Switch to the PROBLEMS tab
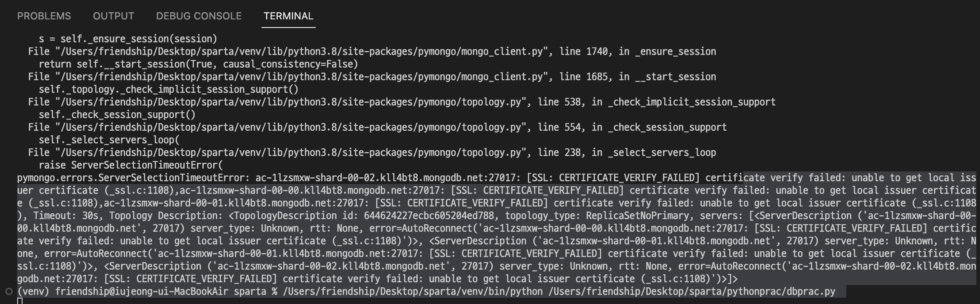 tap(44, 16)
